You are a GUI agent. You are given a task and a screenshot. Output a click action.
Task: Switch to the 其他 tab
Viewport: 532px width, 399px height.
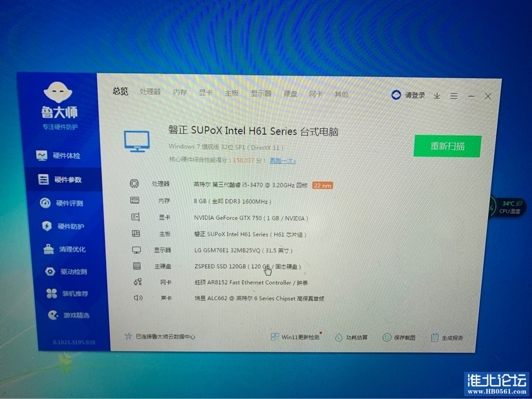click(x=341, y=94)
